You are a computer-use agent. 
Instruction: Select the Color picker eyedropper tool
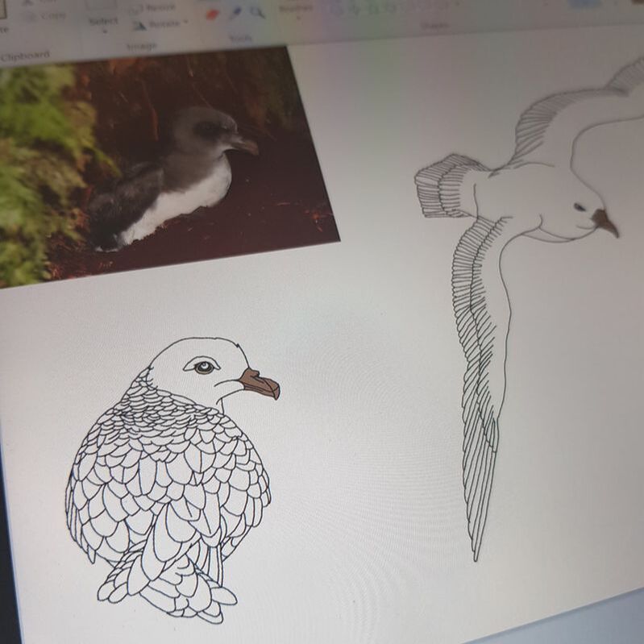(x=235, y=13)
